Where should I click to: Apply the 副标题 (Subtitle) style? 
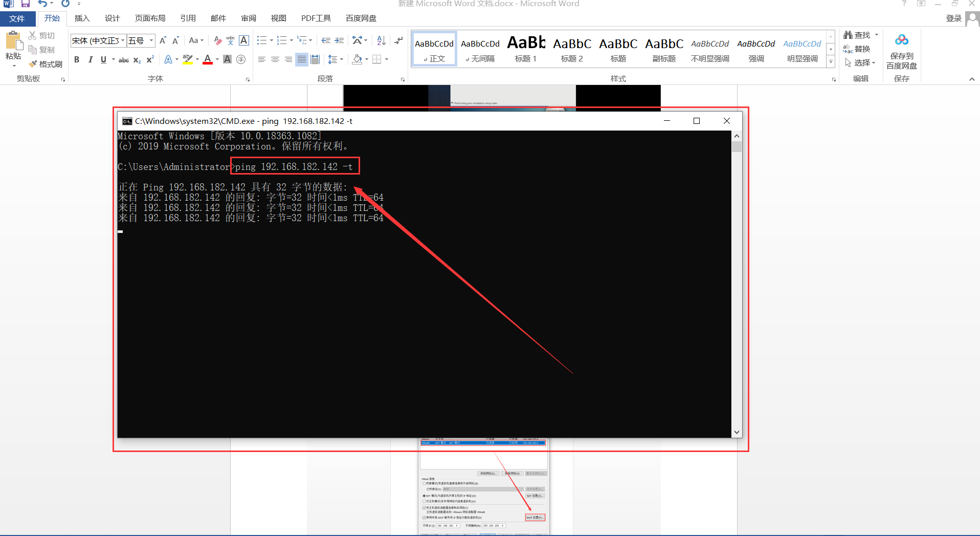pyautogui.click(x=664, y=49)
